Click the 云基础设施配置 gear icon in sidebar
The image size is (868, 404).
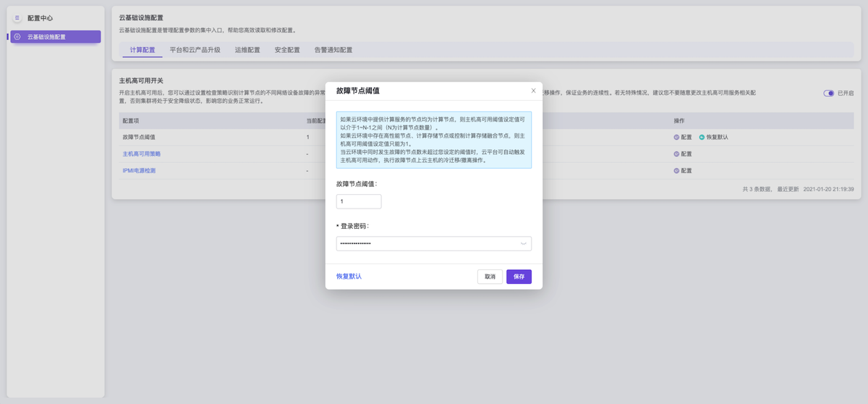[x=17, y=36]
